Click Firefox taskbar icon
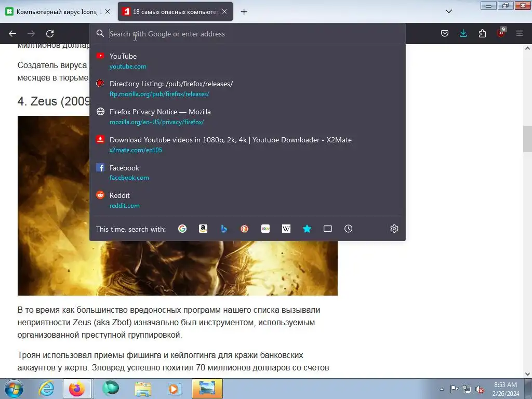 coord(77,389)
